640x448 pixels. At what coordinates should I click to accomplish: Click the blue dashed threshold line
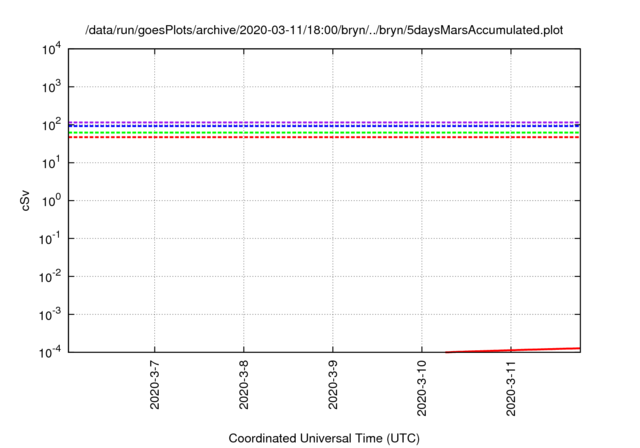(x=324, y=126)
